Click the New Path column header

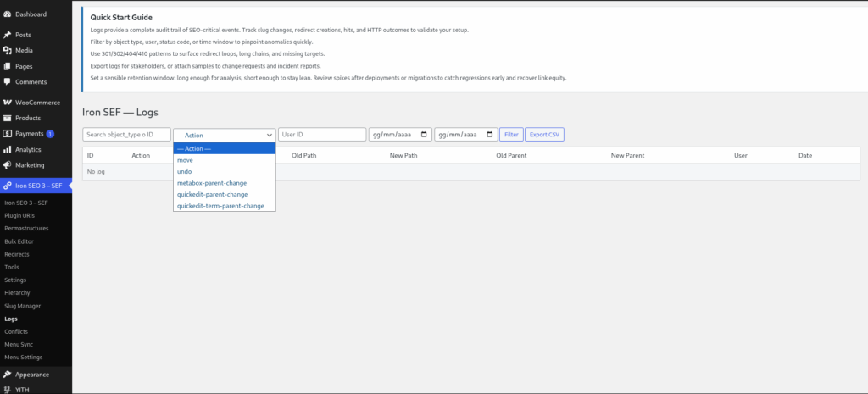point(403,156)
